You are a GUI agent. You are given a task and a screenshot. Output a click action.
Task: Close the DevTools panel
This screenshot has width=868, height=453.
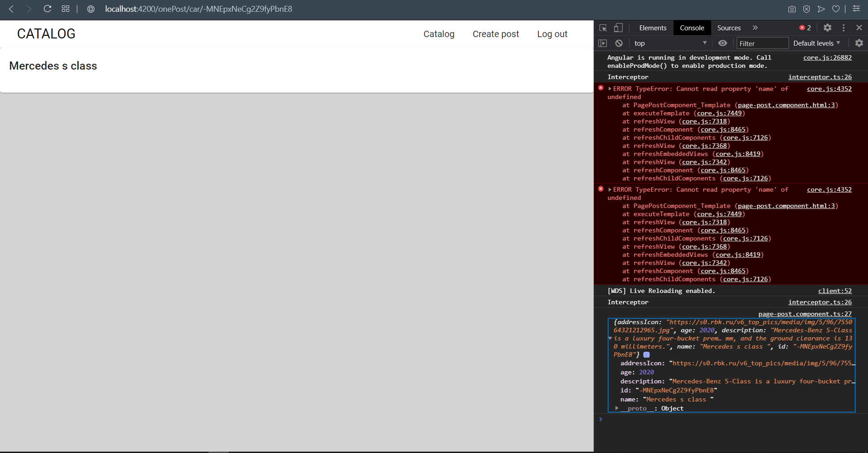(859, 28)
